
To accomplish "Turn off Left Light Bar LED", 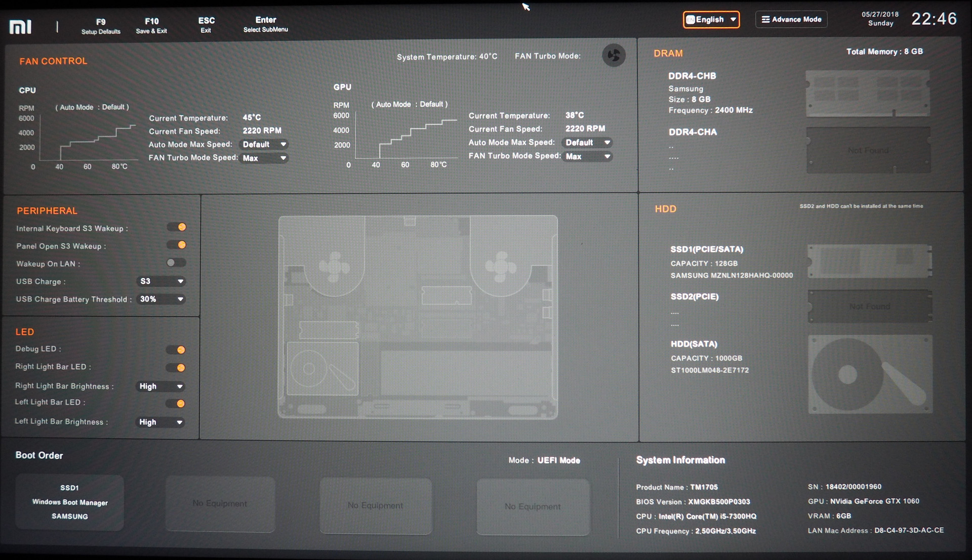I will [176, 403].
